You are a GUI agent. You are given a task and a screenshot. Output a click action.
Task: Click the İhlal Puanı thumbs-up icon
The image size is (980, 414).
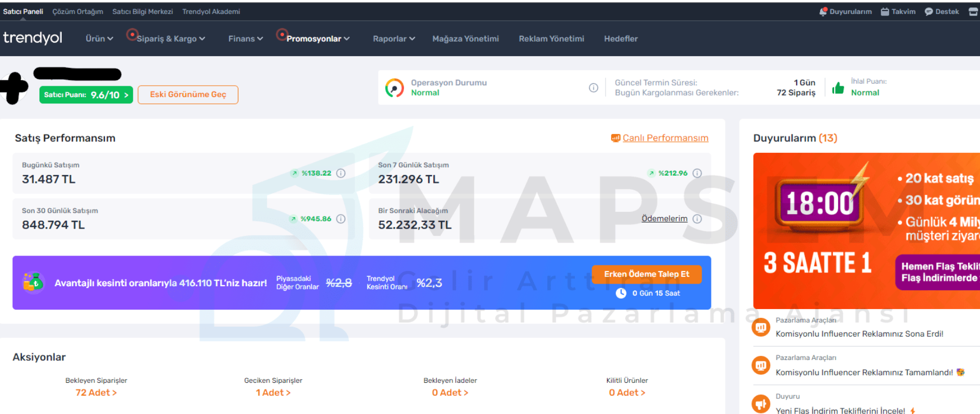[838, 88]
